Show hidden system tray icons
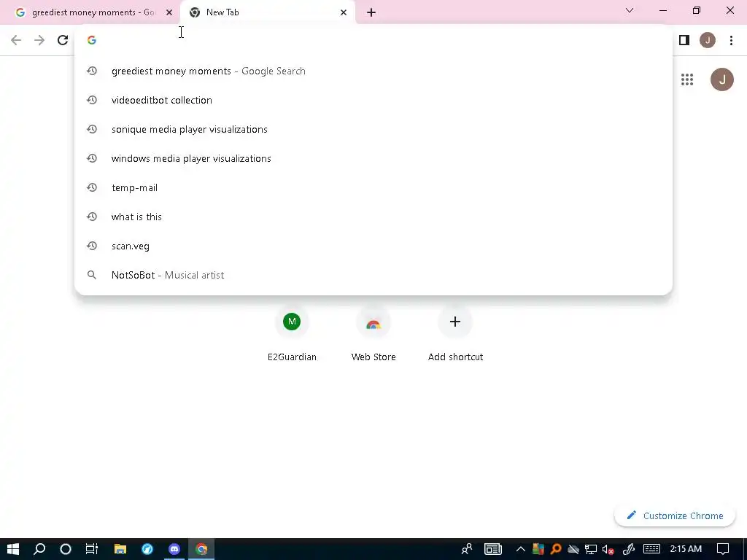Image resolution: width=747 pixels, height=560 pixels. pyautogui.click(x=521, y=549)
